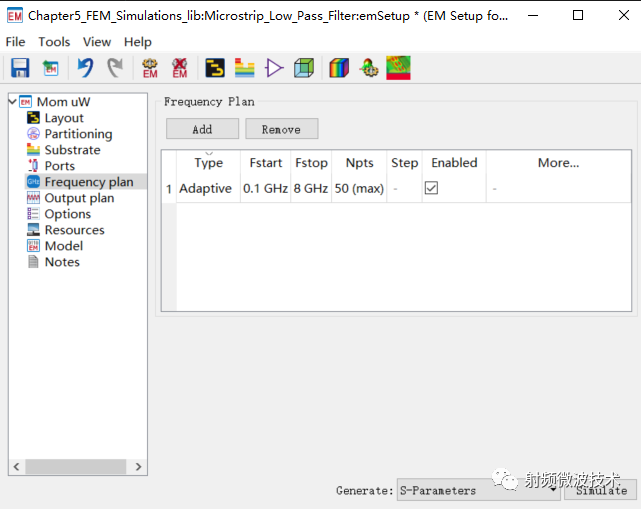Select Substrate in the setup tree

click(72, 150)
